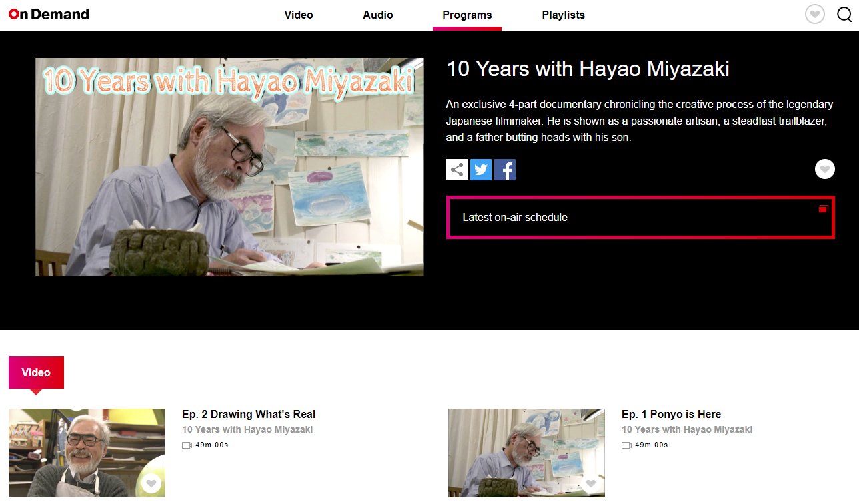Go to the Playlists tab
The width and height of the screenshot is (859, 504).
pyautogui.click(x=564, y=15)
